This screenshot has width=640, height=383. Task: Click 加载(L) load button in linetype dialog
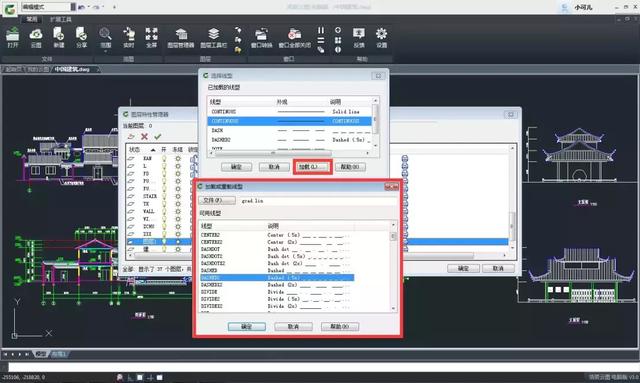pos(312,167)
